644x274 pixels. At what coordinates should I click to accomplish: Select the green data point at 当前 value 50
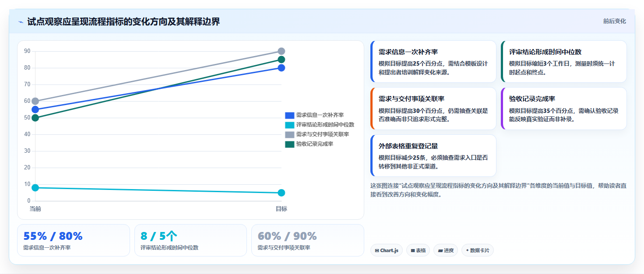point(35,118)
